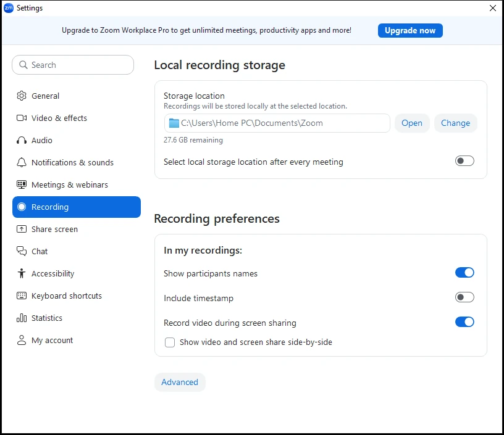The height and width of the screenshot is (435, 504).
Task: Click the Accessibility person icon
Action: [22, 273]
